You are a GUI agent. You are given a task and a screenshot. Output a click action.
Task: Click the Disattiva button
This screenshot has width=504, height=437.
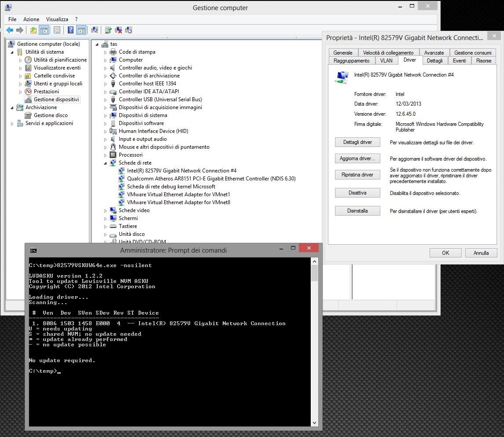tap(357, 193)
